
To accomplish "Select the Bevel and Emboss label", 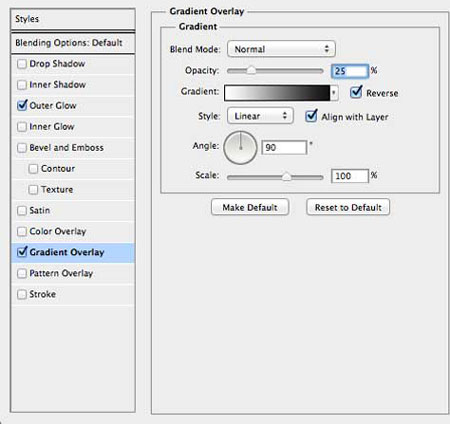I will 67,148.
